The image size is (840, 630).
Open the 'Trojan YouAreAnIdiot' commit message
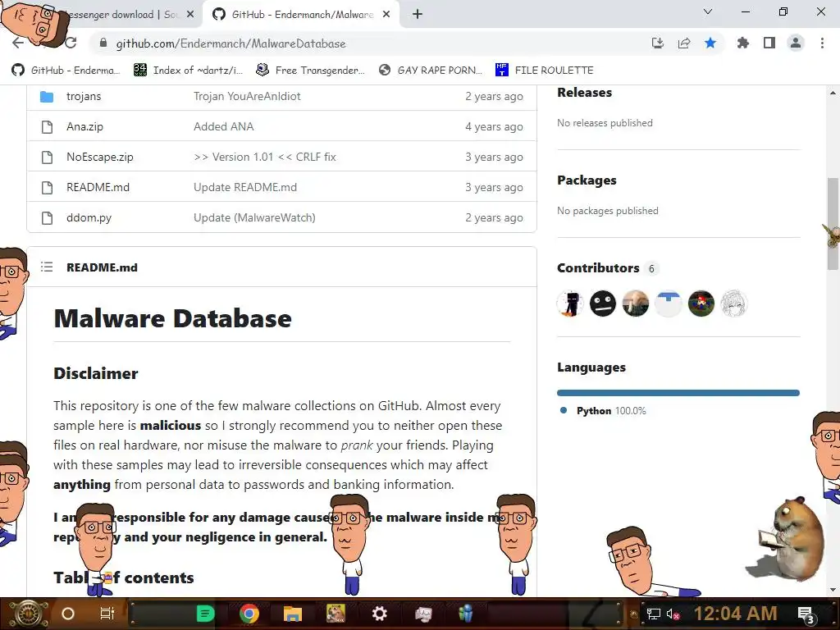[247, 97]
